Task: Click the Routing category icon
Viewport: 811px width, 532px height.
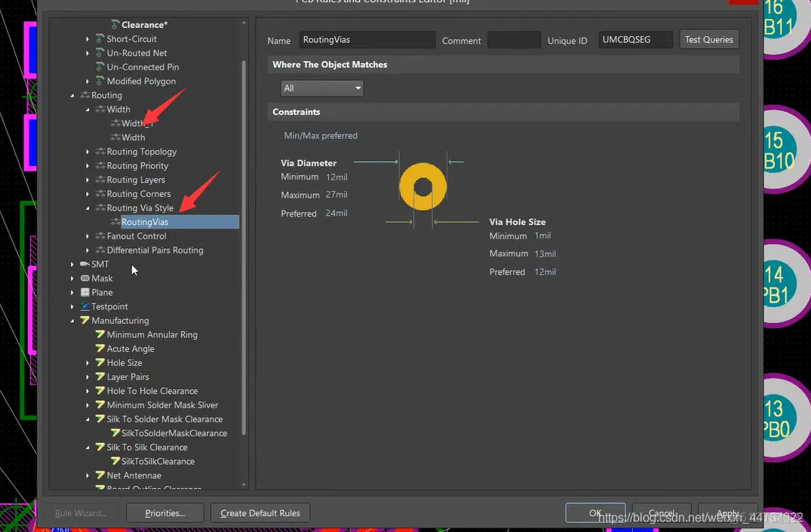Action: [84, 95]
